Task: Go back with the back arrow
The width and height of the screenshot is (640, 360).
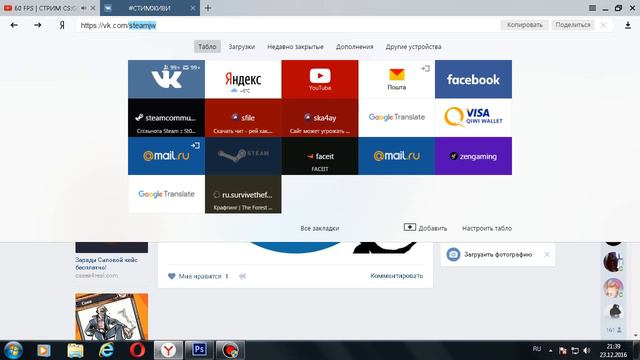Action: (14, 25)
